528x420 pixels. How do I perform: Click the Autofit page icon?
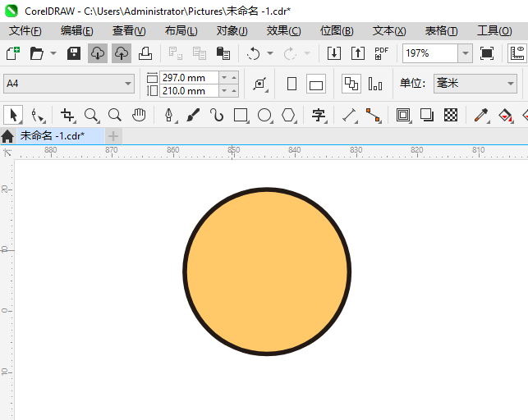click(x=260, y=84)
